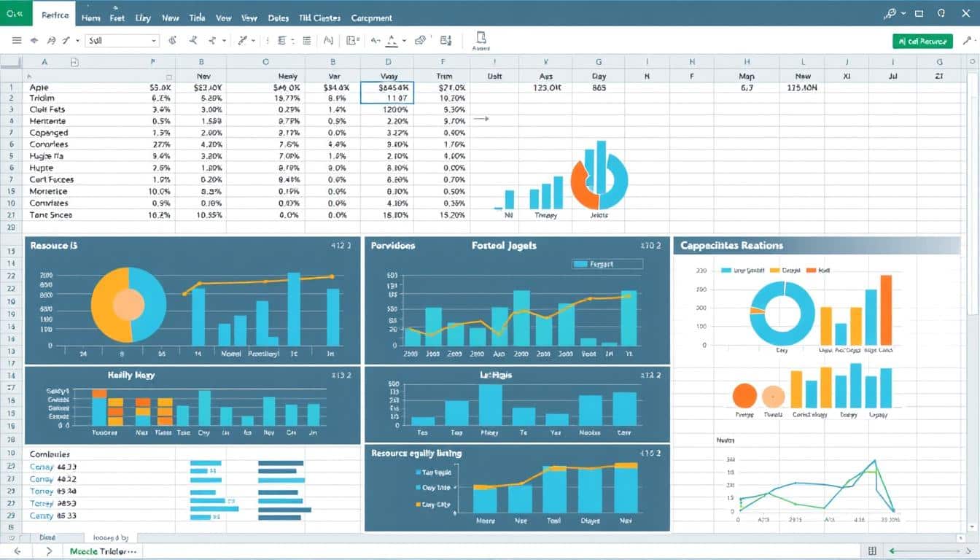The width and height of the screenshot is (980, 560).
Task: Click the Hasfity Hexy chart title
Action: [131, 375]
